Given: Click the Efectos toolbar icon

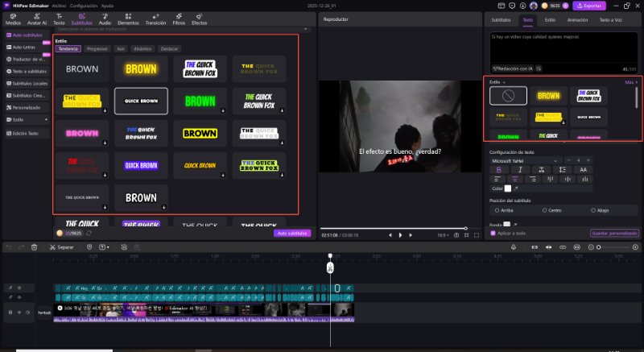Looking at the screenshot, I should tap(199, 19).
